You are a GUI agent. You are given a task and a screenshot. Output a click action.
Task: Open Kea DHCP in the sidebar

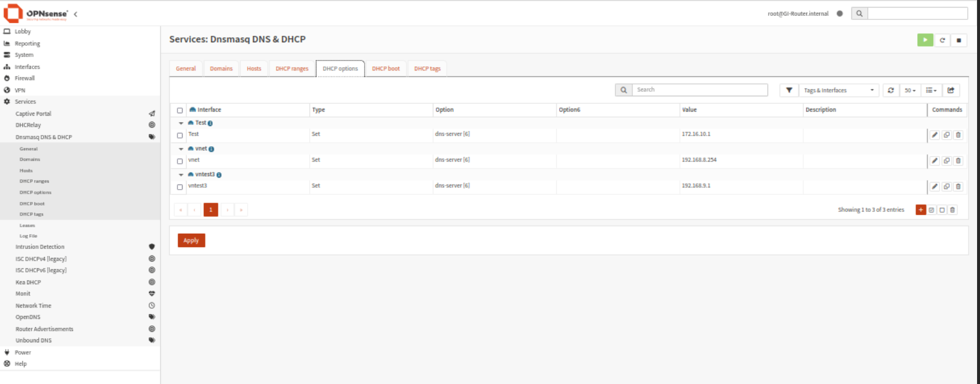tap(28, 282)
